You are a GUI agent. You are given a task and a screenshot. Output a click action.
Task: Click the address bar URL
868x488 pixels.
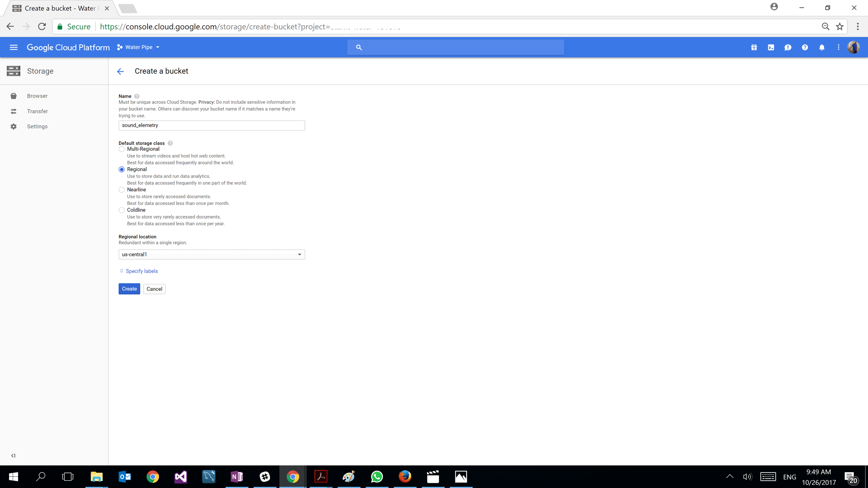[250, 27]
